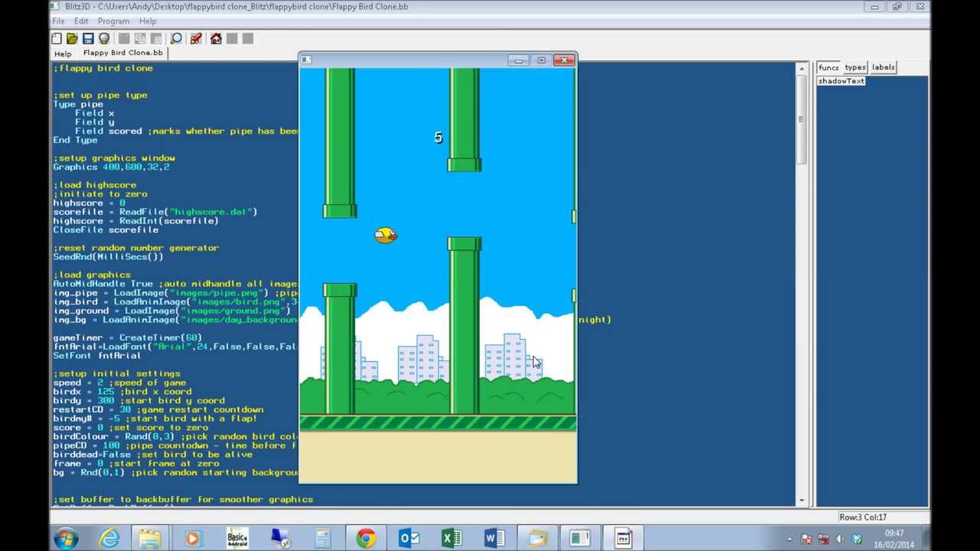Click the ';flappy bird clone' comment line
Viewport: 980px width, 551px height.
click(103, 68)
